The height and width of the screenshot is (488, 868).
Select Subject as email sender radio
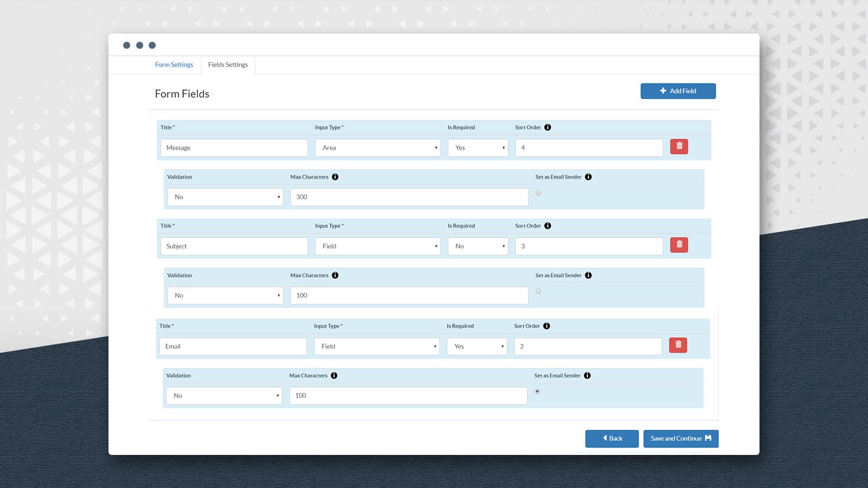[538, 291]
